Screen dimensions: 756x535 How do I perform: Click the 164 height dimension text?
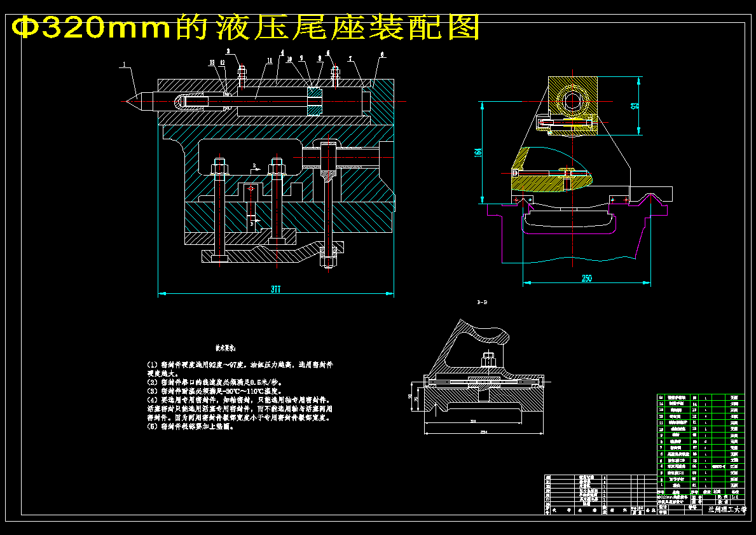click(478, 152)
